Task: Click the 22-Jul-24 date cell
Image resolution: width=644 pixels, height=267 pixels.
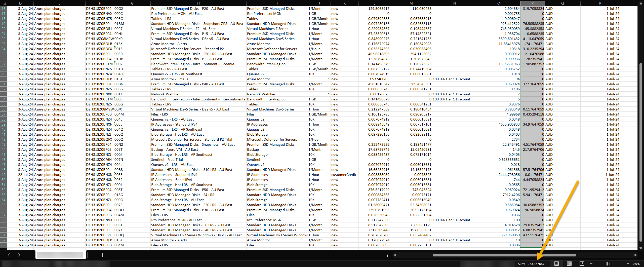Action: tap(20, 175)
